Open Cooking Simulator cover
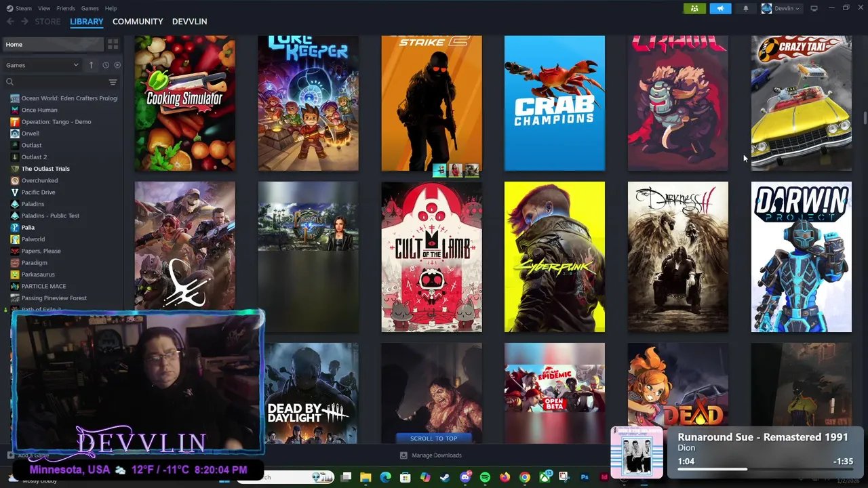The width and height of the screenshot is (868, 488). 185,103
